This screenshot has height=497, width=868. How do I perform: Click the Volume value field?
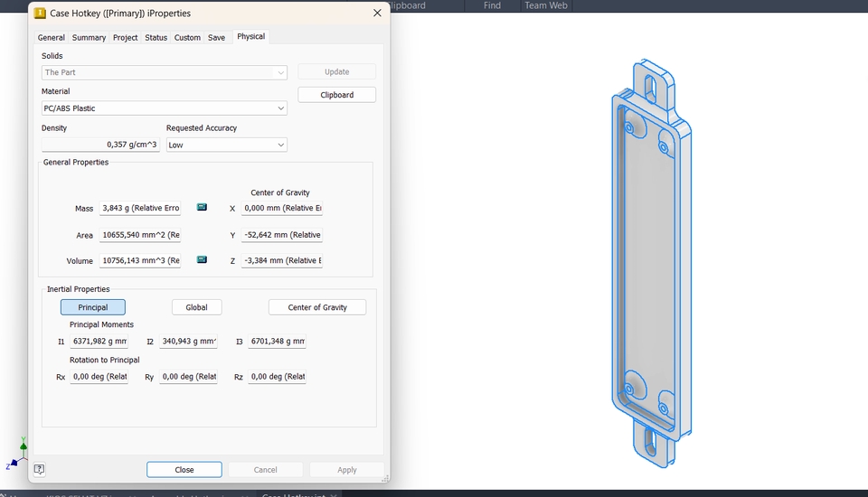pyautogui.click(x=140, y=260)
